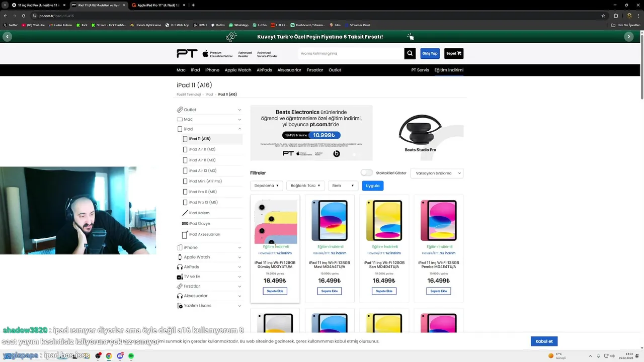
Task: Click Chrome icon in the taskbar
Action: (109, 356)
